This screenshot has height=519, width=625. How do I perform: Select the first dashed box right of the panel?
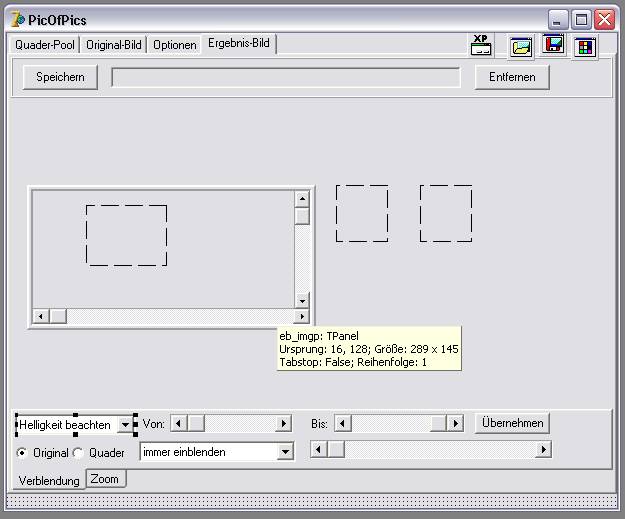pyautogui.click(x=362, y=213)
